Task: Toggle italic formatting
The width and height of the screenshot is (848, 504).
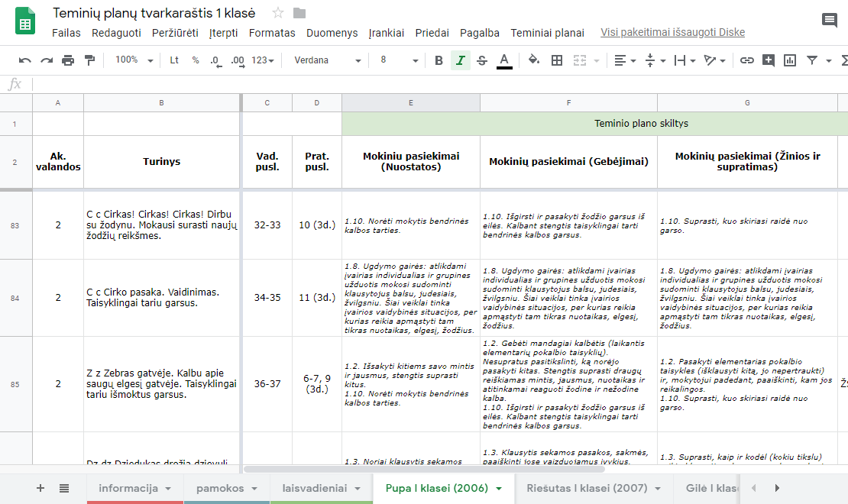Action: tap(460, 60)
